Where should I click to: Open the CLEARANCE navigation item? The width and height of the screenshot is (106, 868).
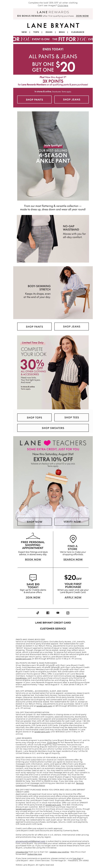(x=78, y=32)
